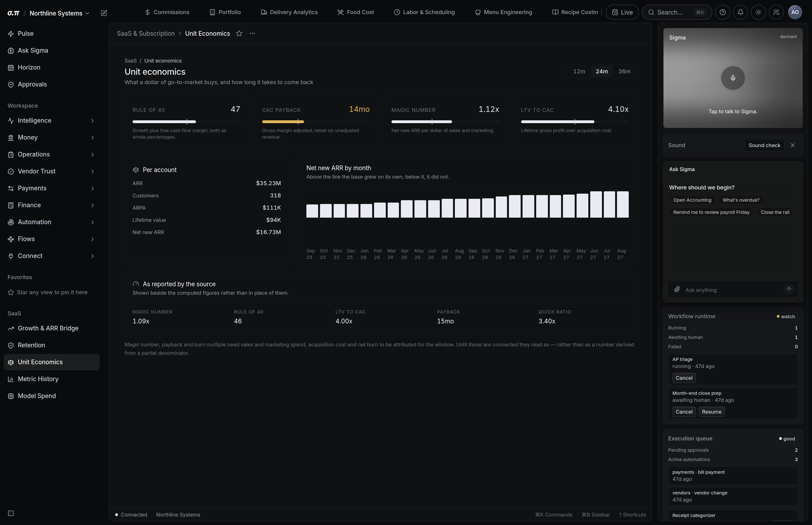Close the Sound panel
812x525 pixels.
pyautogui.click(x=792, y=145)
